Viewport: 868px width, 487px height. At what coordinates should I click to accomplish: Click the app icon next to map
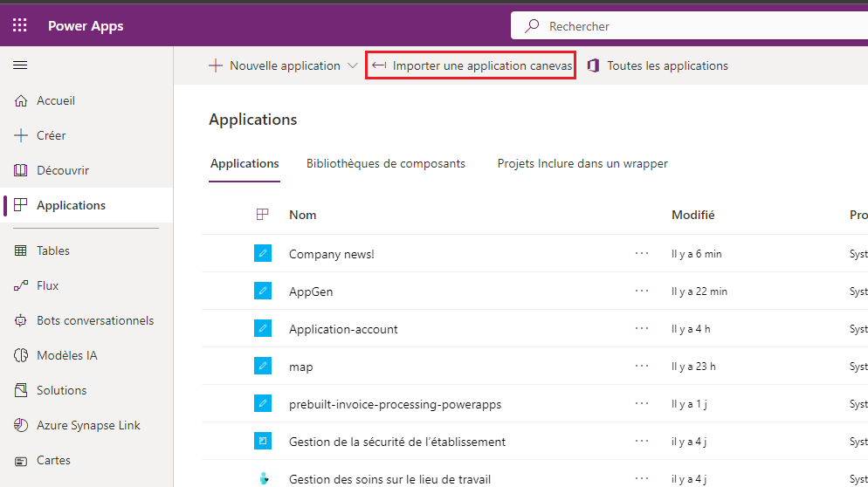tap(263, 367)
